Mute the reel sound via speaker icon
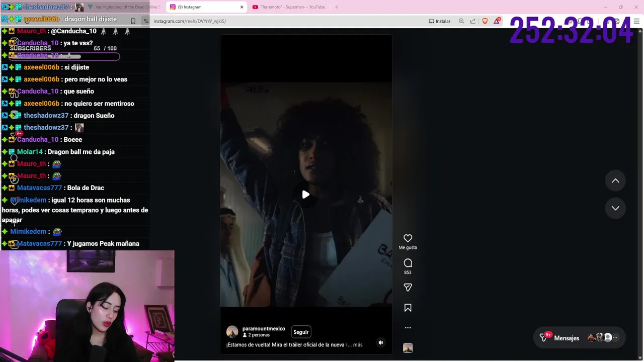Image resolution: width=644 pixels, height=362 pixels. (381, 342)
